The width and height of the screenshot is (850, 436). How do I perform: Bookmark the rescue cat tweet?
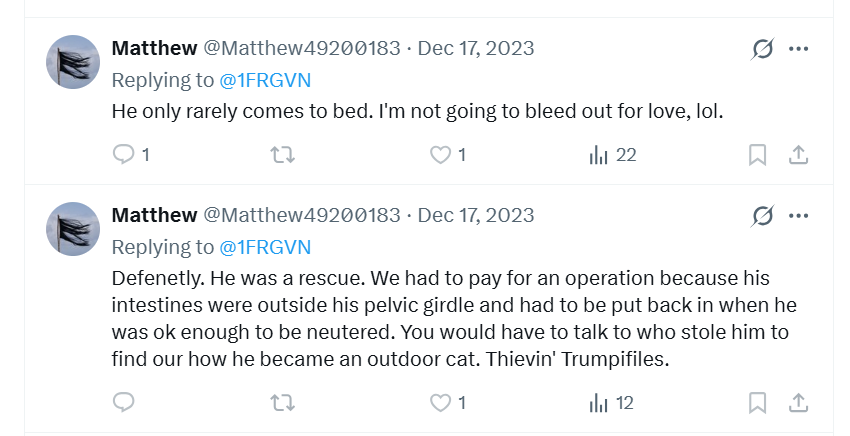757,403
